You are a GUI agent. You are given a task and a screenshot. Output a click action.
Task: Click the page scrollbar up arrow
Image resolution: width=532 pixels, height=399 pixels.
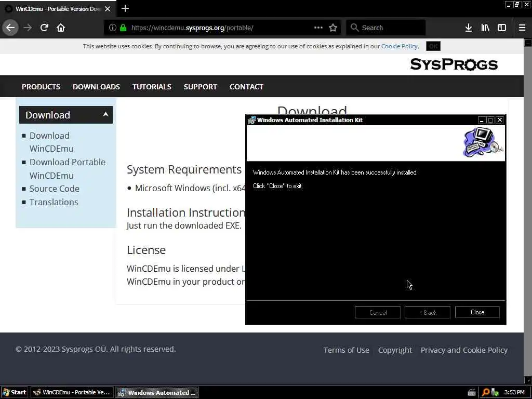coord(528,43)
